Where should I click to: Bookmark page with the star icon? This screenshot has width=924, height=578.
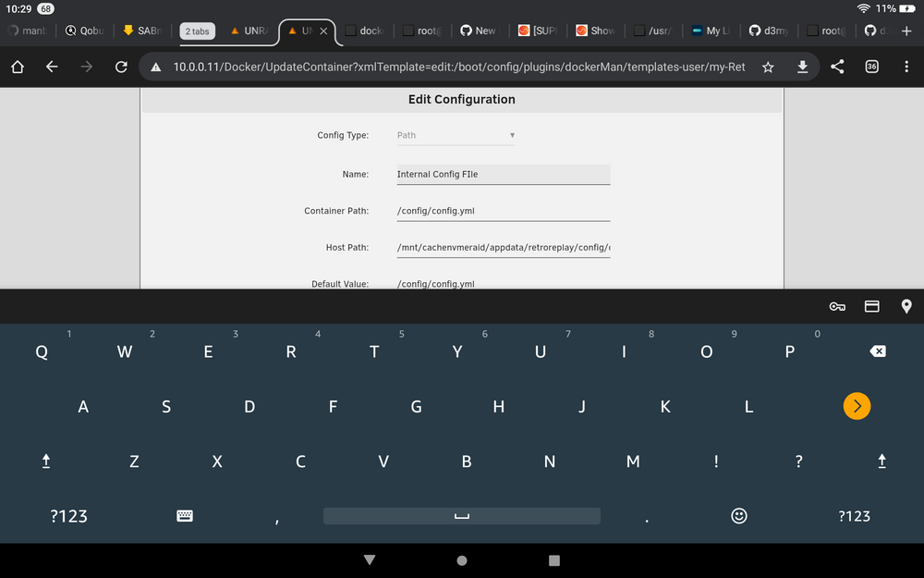(x=768, y=68)
